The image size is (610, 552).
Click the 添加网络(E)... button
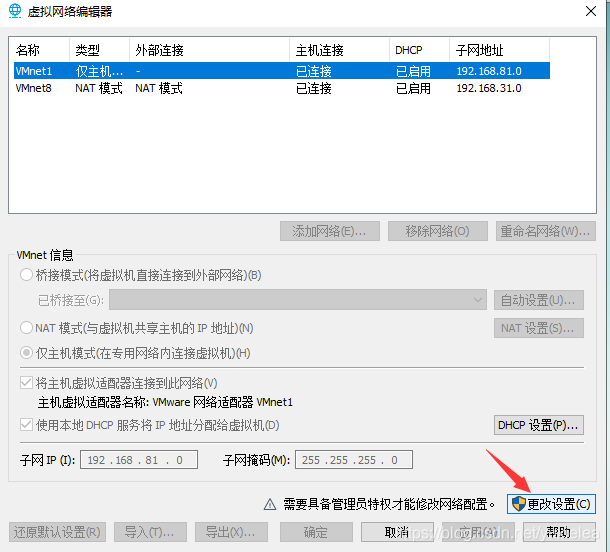click(330, 231)
